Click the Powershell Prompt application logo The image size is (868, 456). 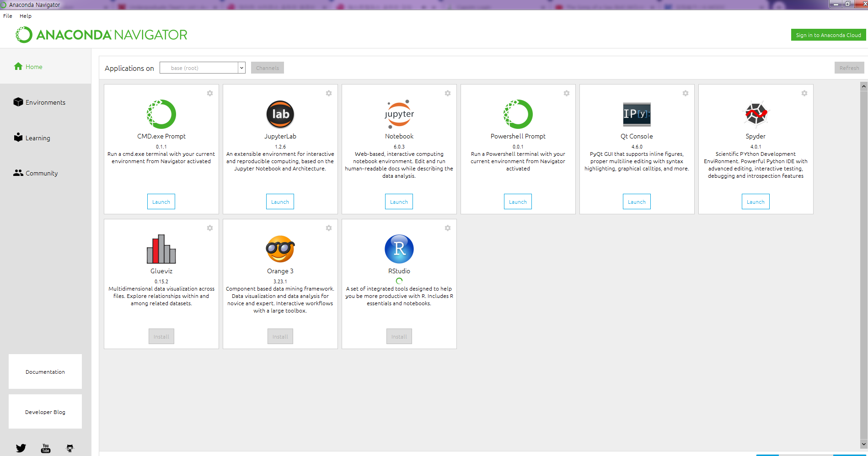[x=518, y=114]
